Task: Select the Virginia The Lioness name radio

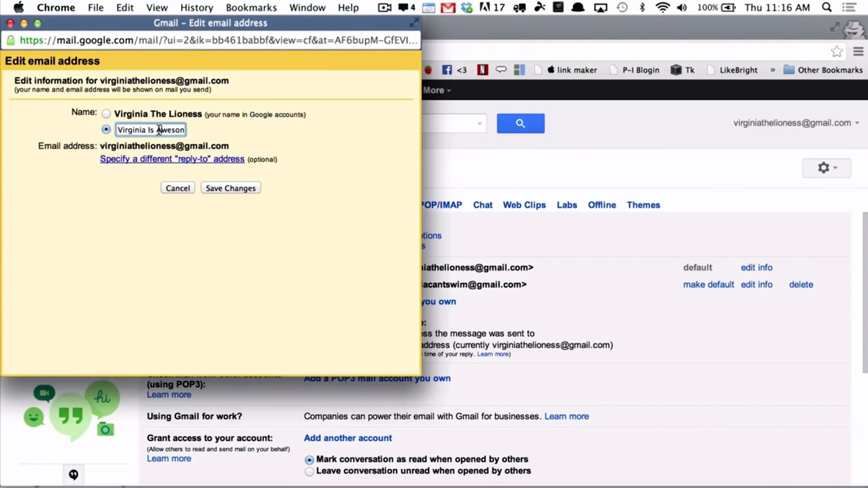Action: 106,114
